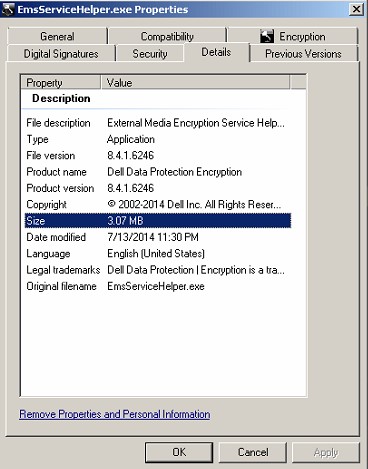Select the Type property label
368x469 pixels.
pyautogui.click(x=37, y=139)
